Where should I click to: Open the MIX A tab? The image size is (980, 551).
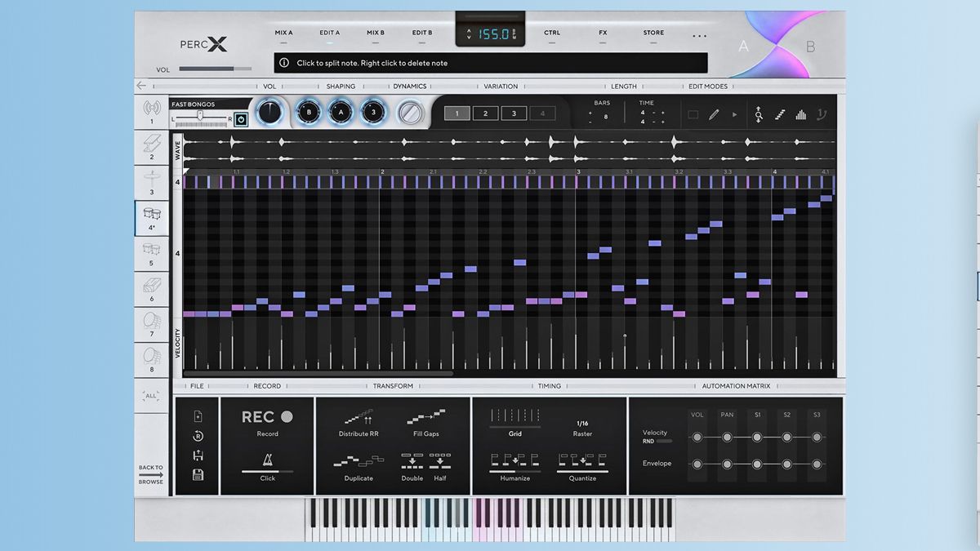click(283, 33)
